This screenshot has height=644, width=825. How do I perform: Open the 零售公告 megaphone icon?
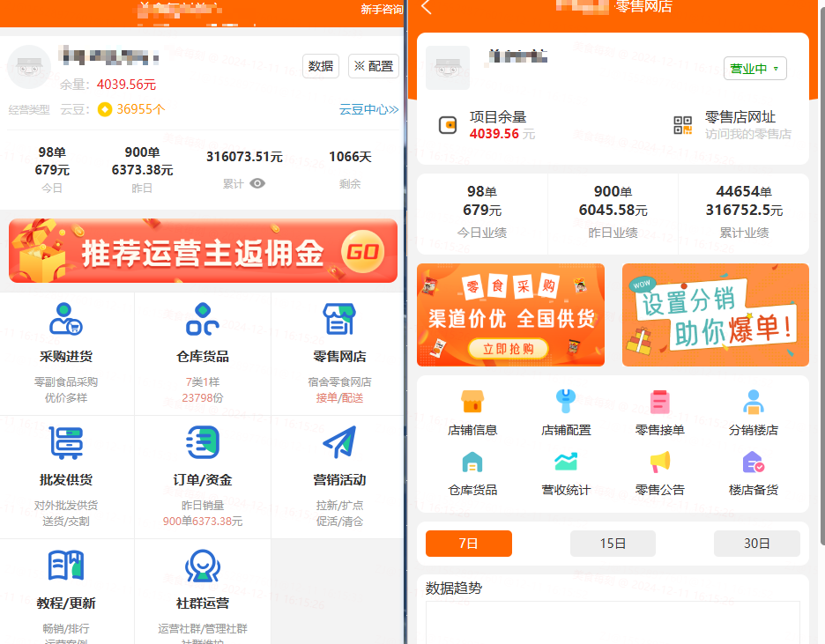(660, 462)
